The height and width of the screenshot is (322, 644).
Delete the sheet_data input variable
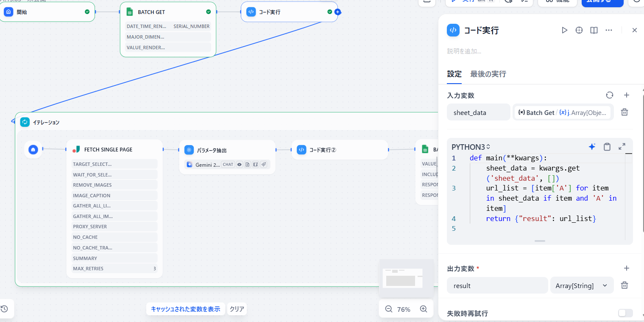pos(624,112)
